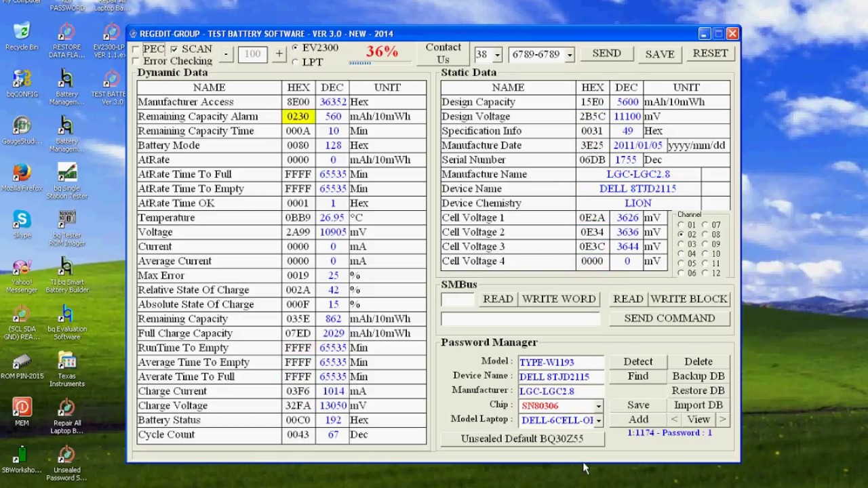Click the WRITE WORD button
This screenshot has width=868, height=488.
pos(559,299)
